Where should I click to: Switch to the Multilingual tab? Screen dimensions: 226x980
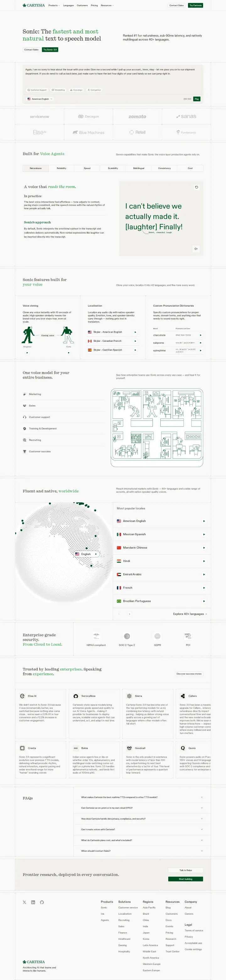click(139, 168)
